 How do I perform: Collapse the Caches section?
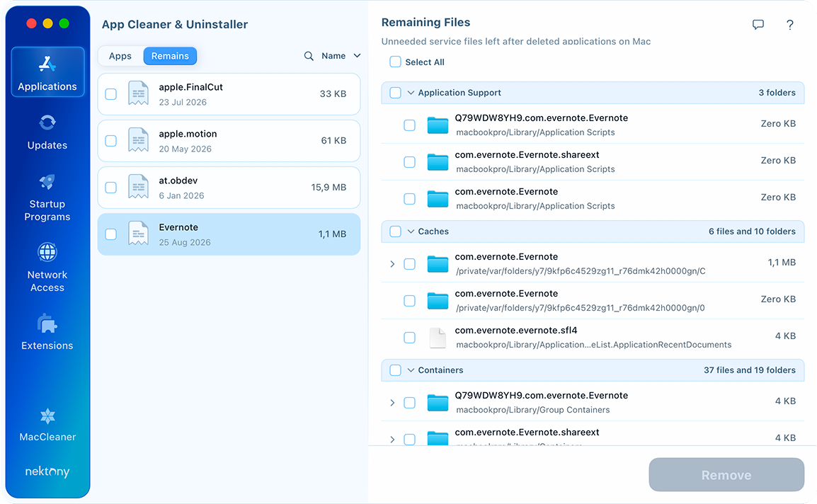(x=411, y=231)
